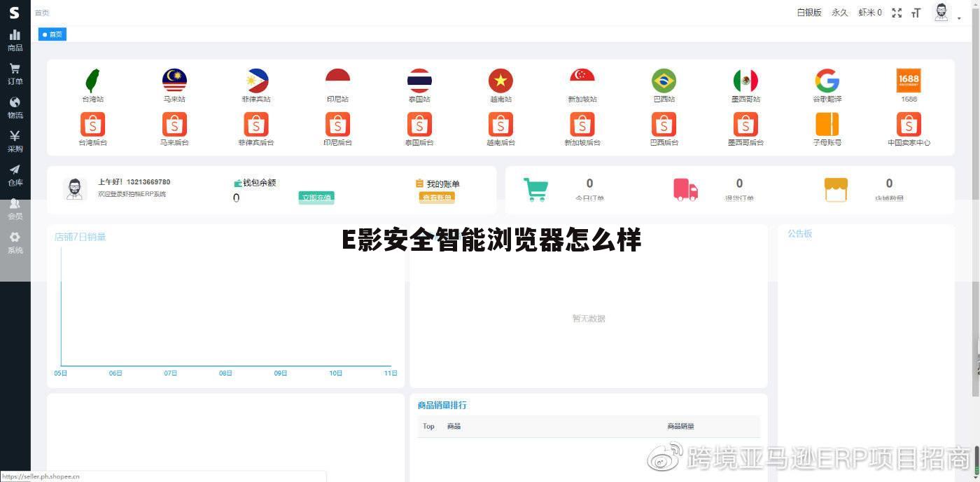The height and width of the screenshot is (482, 980).
Task: Open 中国卖家中心 seller center icon
Action: pyautogui.click(x=909, y=125)
